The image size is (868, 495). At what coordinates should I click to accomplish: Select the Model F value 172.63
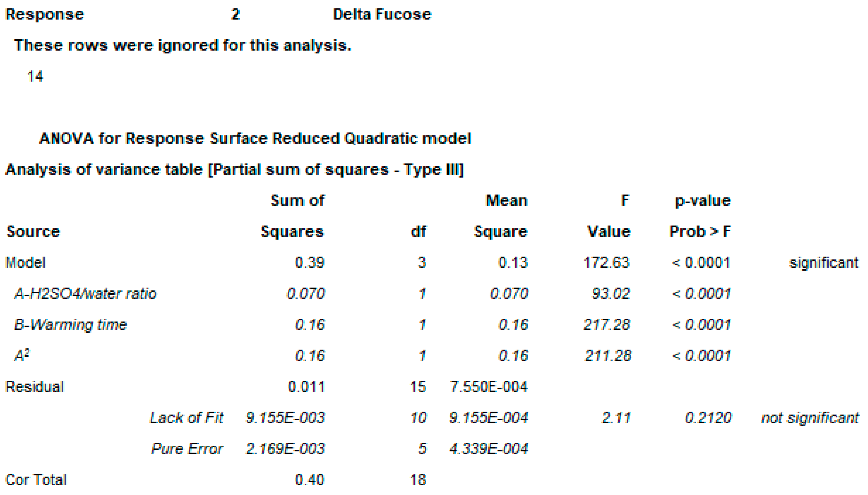tap(606, 262)
